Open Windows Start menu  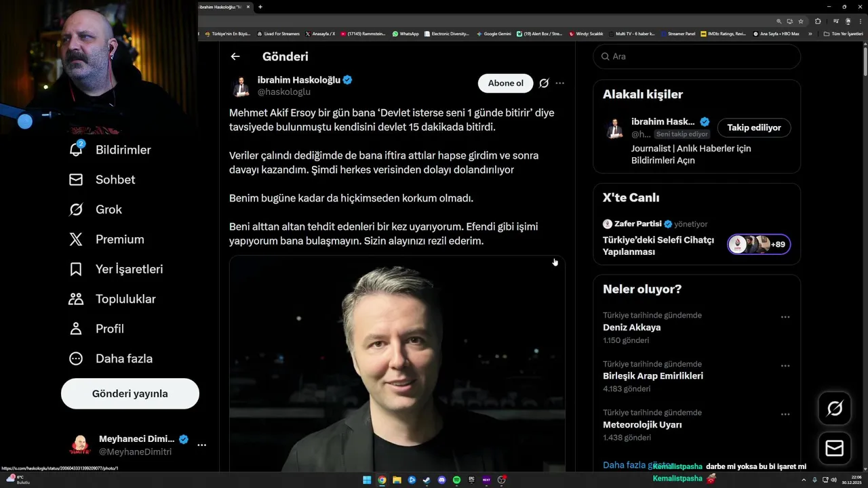pos(367,480)
